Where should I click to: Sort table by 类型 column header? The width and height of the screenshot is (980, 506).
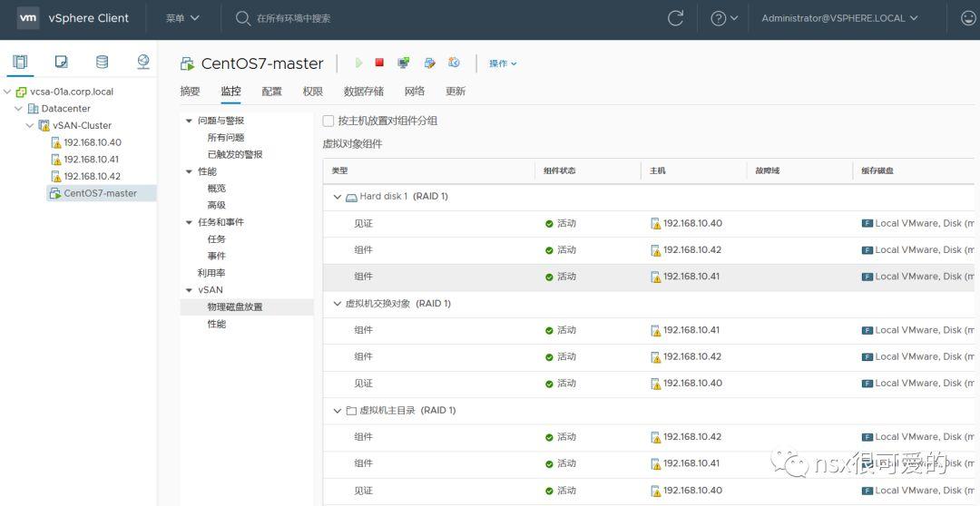click(339, 170)
